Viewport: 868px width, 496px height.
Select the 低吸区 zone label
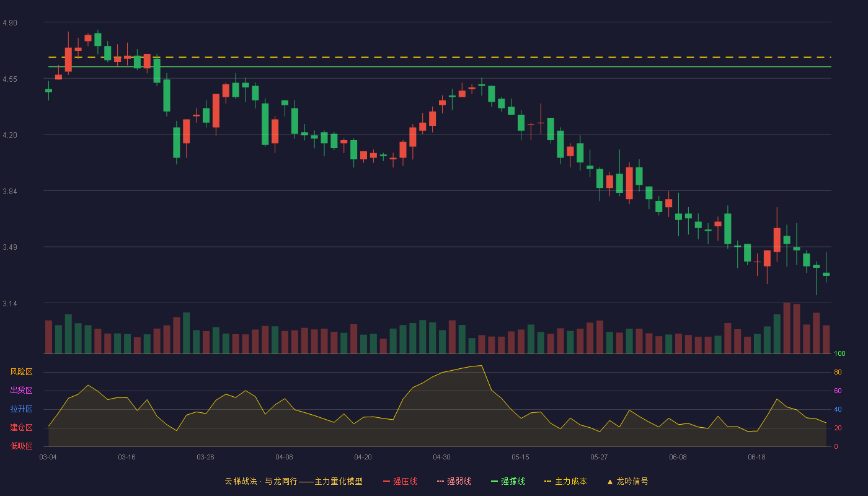coord(21,446)
